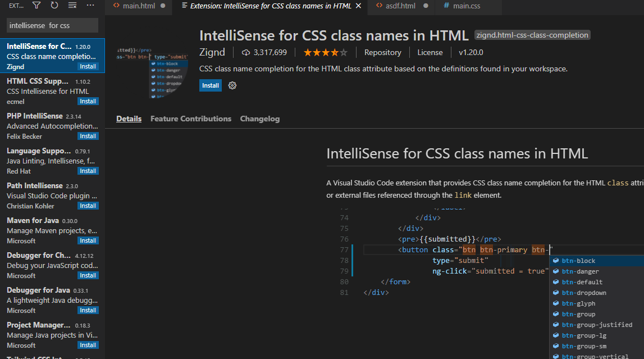Screen dimensions: 644x359
Task: Click the IntelliSense README heading
Action: click(457, 153)
